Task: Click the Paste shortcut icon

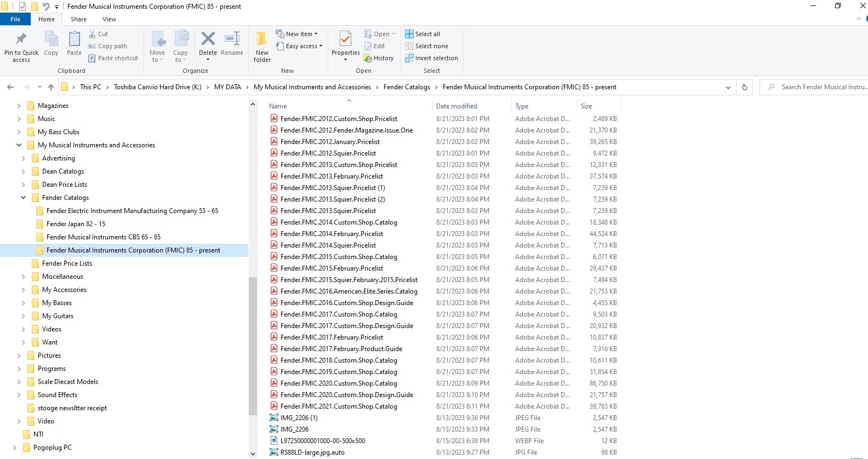Action: coord(92,58)
